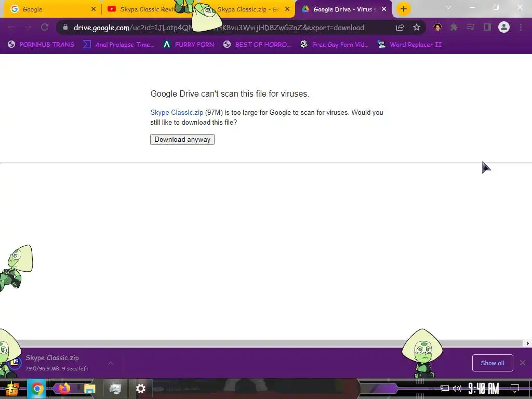This screenshot has width=532, height=399.
Task: Open the media controls toolbar icon
Action: point(470,27)
